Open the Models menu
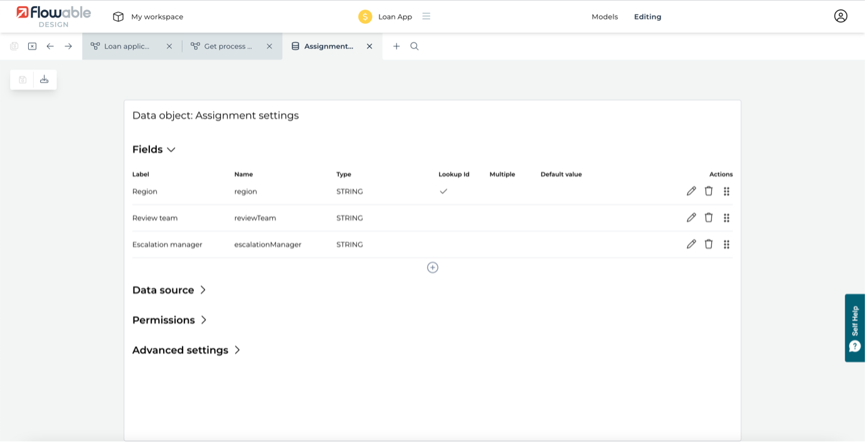Image resolution: width=868 pixels, height=444 pixels. pos(604,17)
